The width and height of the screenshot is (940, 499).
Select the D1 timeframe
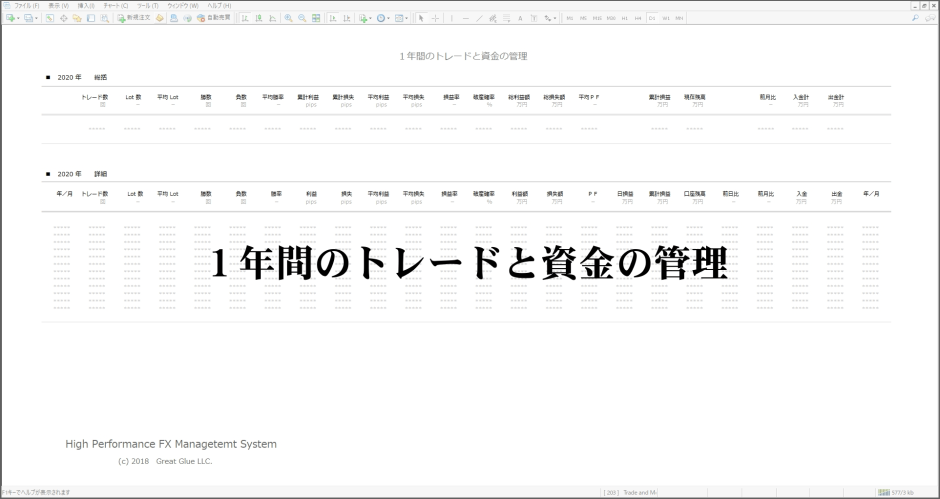coord(652,18)
